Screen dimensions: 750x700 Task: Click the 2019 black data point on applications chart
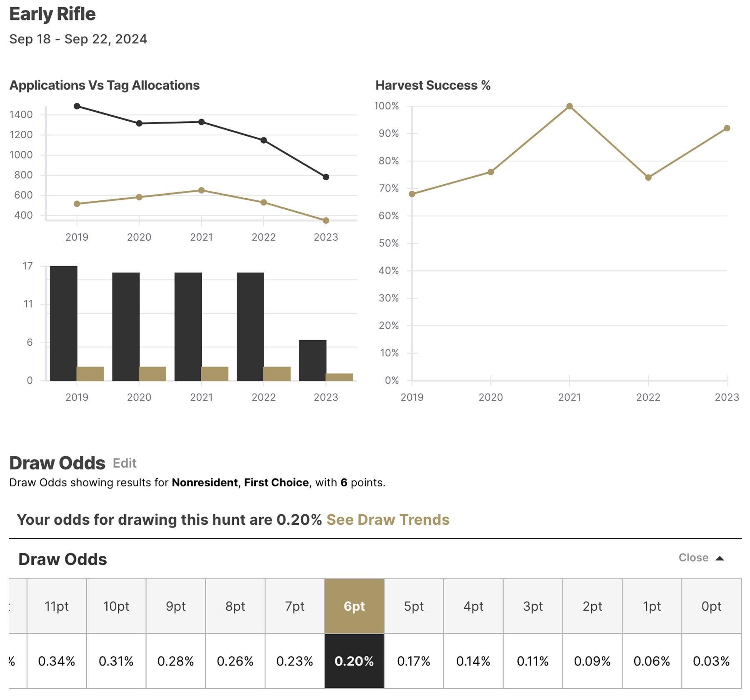pyautogui.click(x=77, y=106)
